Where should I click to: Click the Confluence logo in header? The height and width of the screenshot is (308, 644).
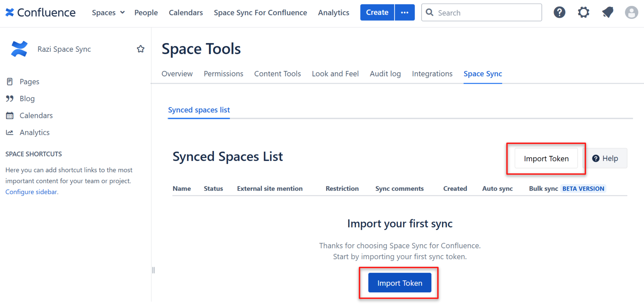tap(40, 12)
